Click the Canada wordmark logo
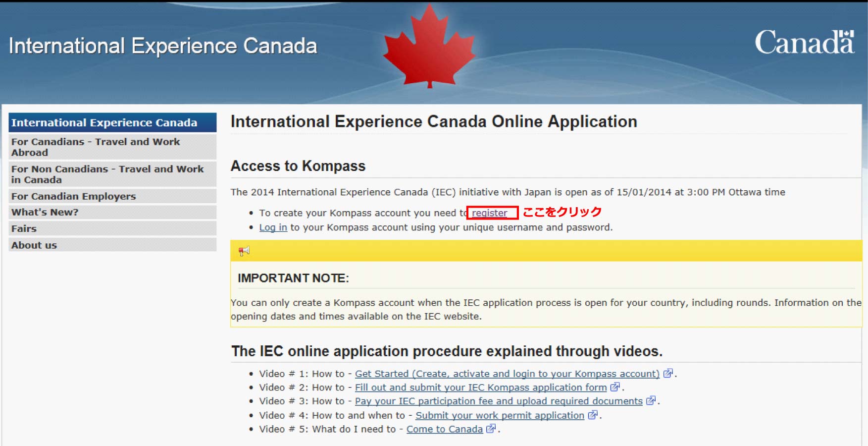 (805, 42)
